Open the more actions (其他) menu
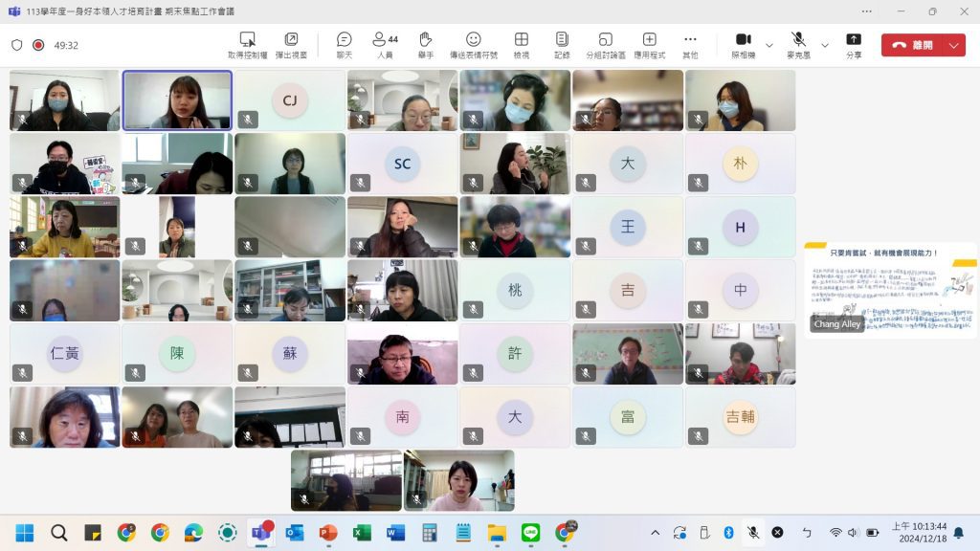980x551 pixels. pos(690,44)
